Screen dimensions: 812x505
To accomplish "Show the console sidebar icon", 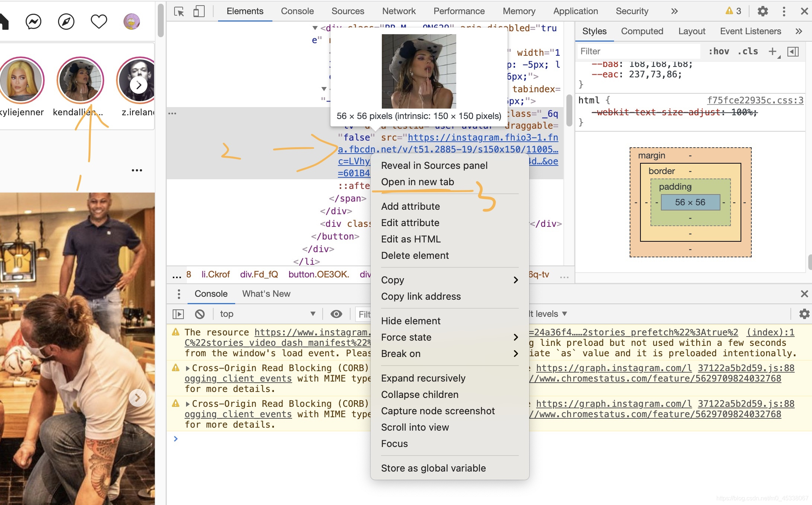I will point(178,314).
